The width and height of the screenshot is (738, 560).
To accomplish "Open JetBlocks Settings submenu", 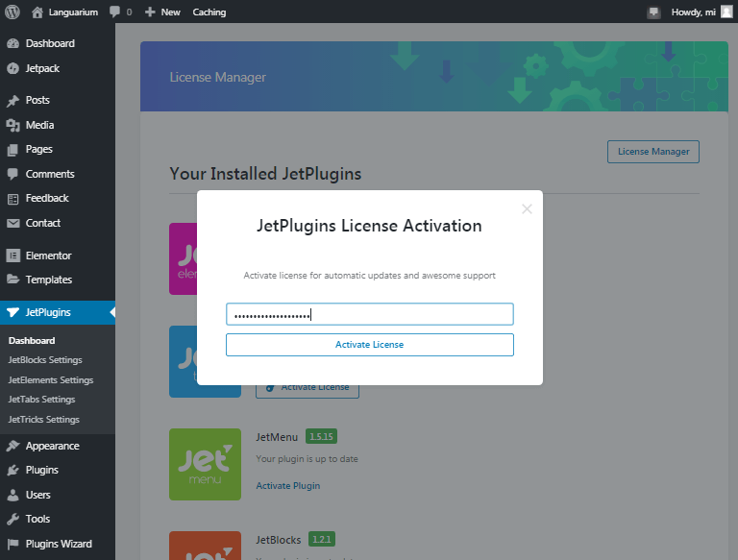I will [45, 359].
